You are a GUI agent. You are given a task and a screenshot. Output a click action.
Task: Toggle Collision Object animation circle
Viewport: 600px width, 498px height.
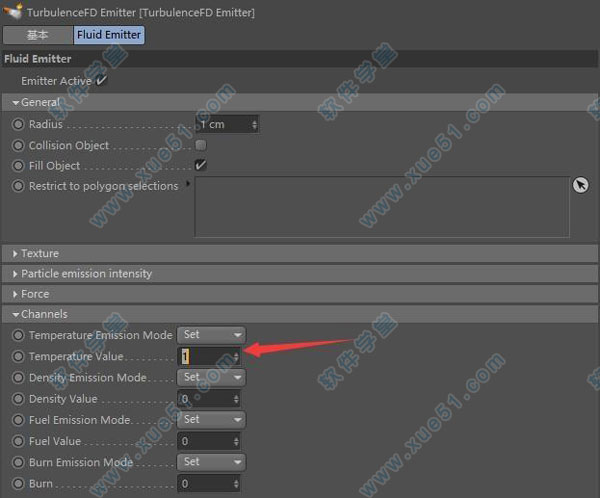point(18,145)
